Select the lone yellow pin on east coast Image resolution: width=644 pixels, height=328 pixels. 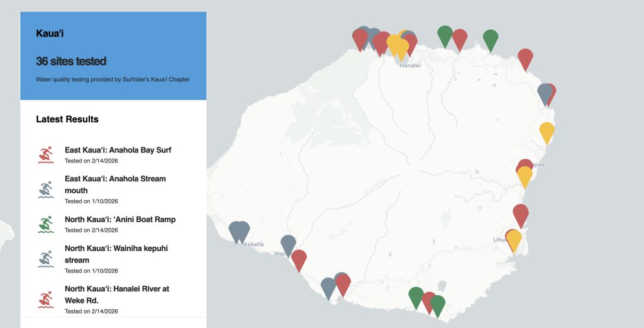[547, 132]
